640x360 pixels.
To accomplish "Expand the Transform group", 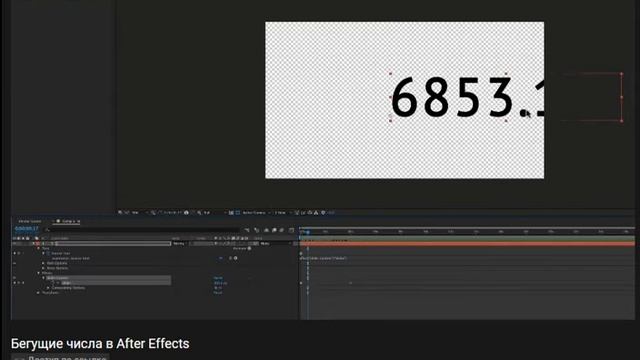I will [x=38, y=293].
